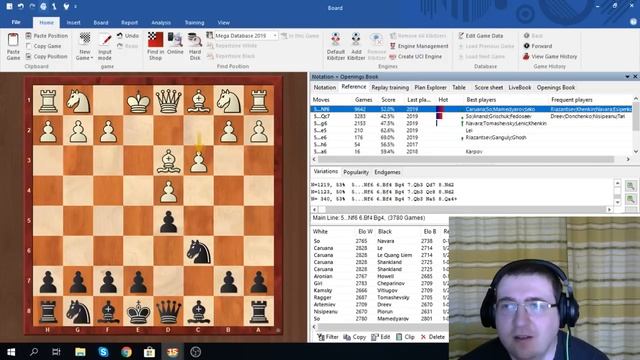Click the Undo ribbon command
Viewport: 640px width, 360px height.
tap(128, 36)
